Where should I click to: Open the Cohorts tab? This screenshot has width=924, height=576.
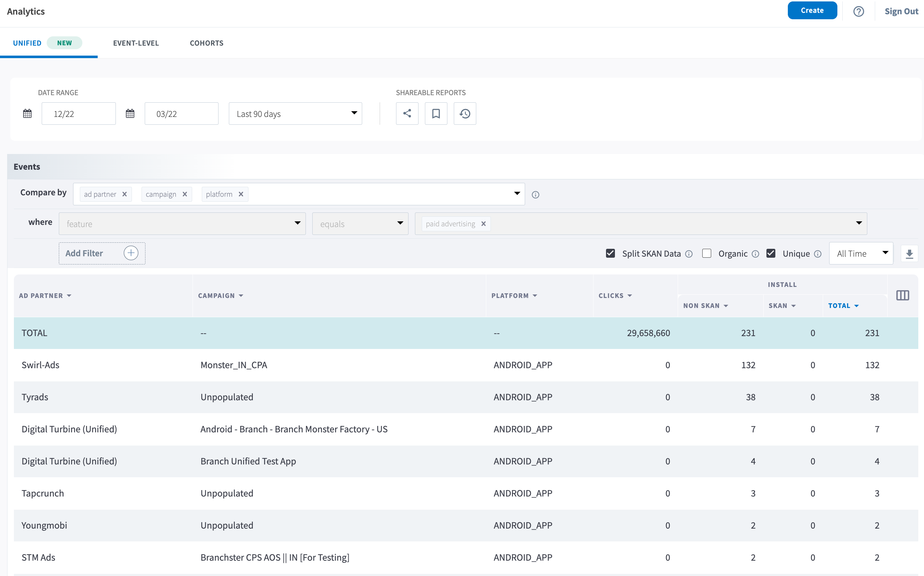206,43
